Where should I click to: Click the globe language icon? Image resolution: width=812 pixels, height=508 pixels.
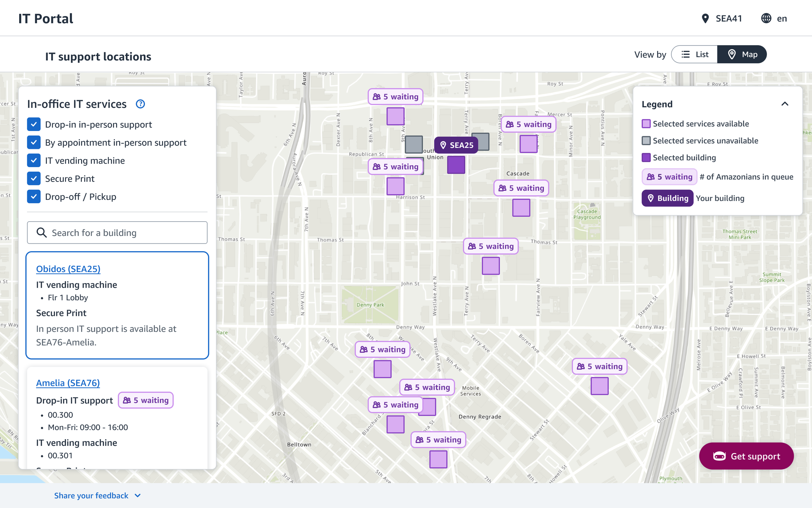(x=766, y=19)
